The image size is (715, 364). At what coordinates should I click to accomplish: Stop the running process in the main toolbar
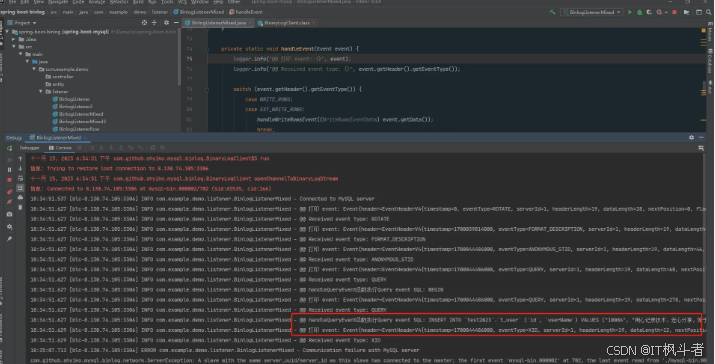point(674,12)
